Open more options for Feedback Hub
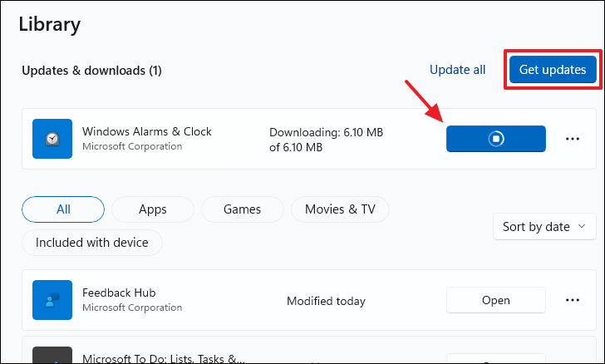This screenshot has width=605, height=364. [x=573, y=300]
